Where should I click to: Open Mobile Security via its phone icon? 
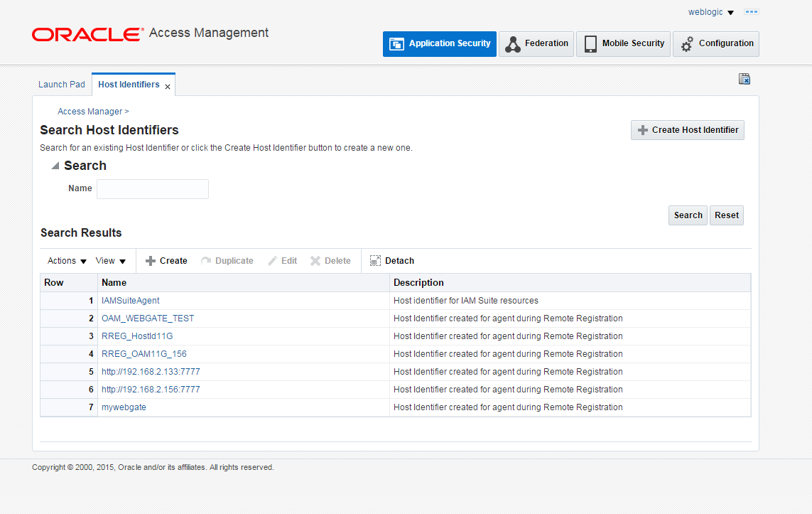point(590,43)
